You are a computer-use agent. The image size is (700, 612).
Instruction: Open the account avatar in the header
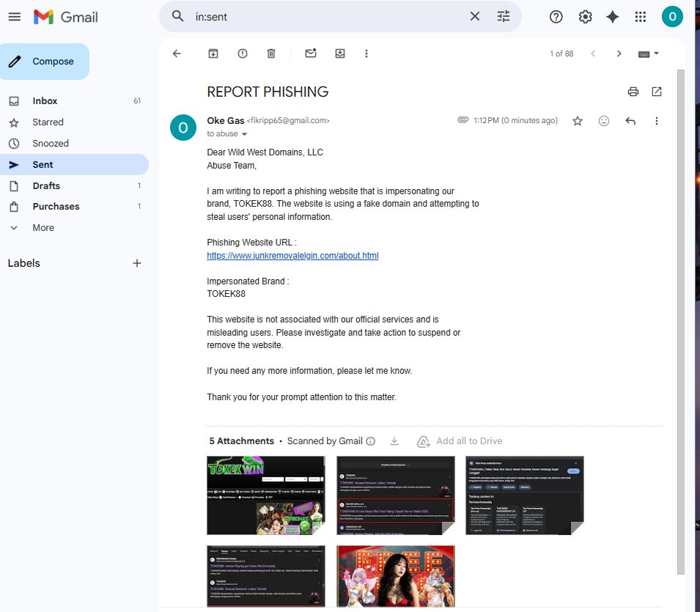tap(672, 17)
